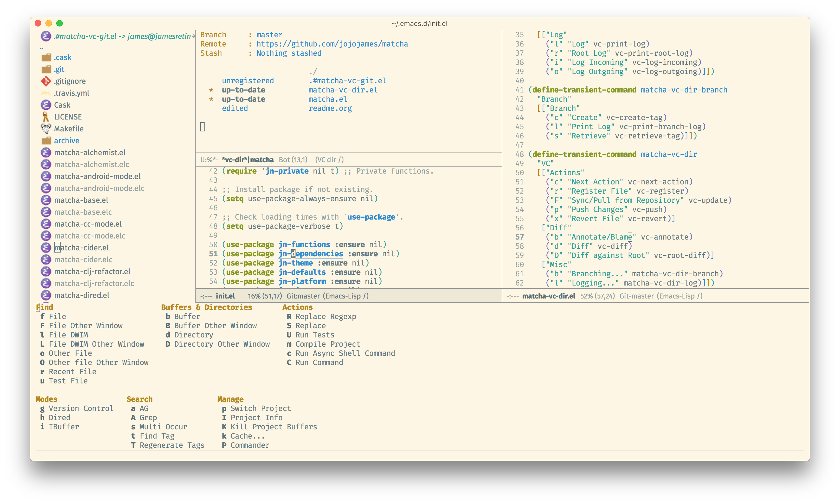Choose 'Recent File' in Find menu
Viewport: 840px width, 504px height.
(72, 372)
